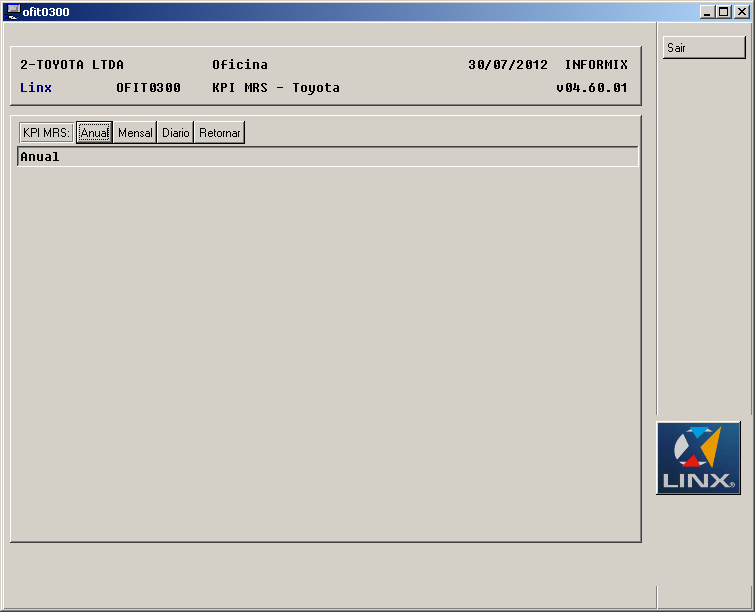Viewport: 755px width, 612px height.
Task: Click the version v04.60.01 text
Action: [592, 88]
